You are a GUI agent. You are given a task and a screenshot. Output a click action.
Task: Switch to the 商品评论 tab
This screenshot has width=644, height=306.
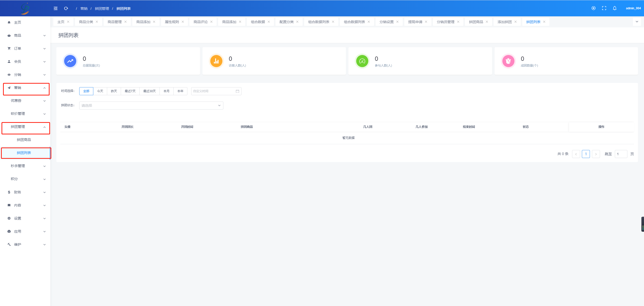[200, 22]
